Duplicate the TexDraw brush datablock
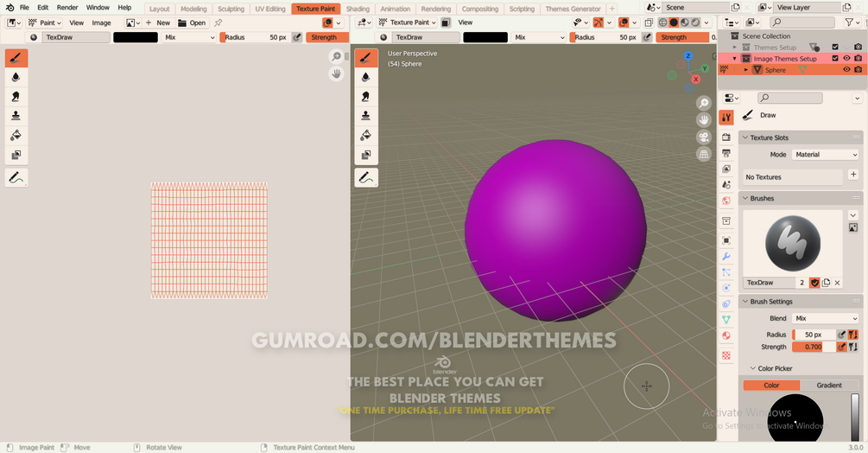The width and height of the screenshot is (868, 453). point(826,283)
